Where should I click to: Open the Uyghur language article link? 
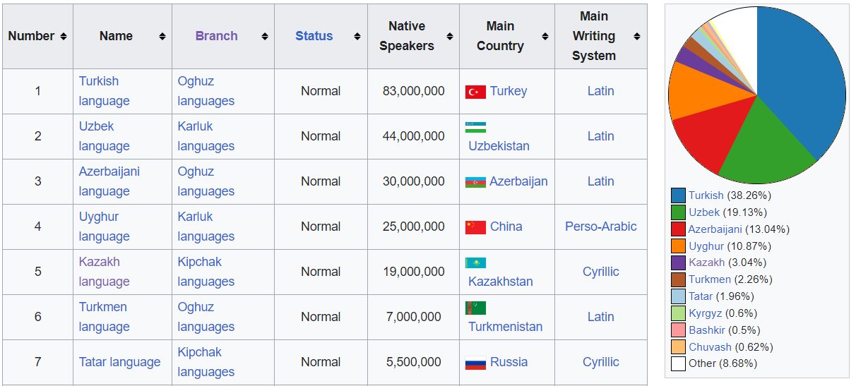[x=104, y=226]
